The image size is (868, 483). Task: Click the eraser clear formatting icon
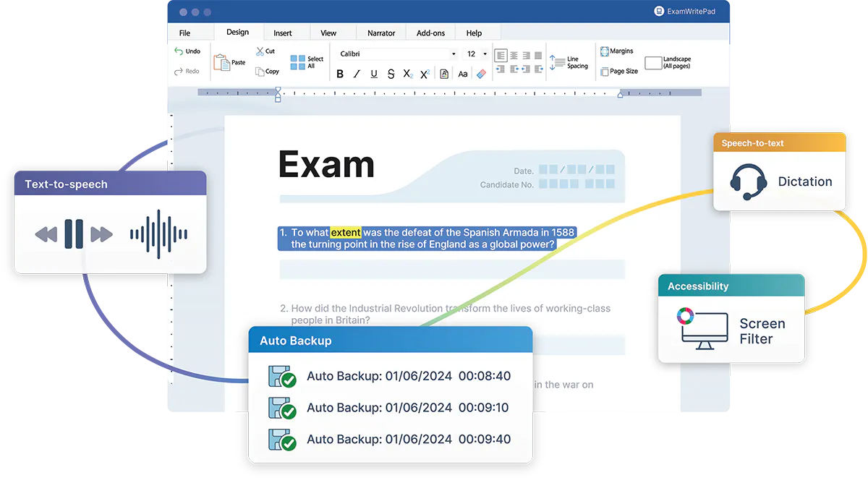click(482, 74)
